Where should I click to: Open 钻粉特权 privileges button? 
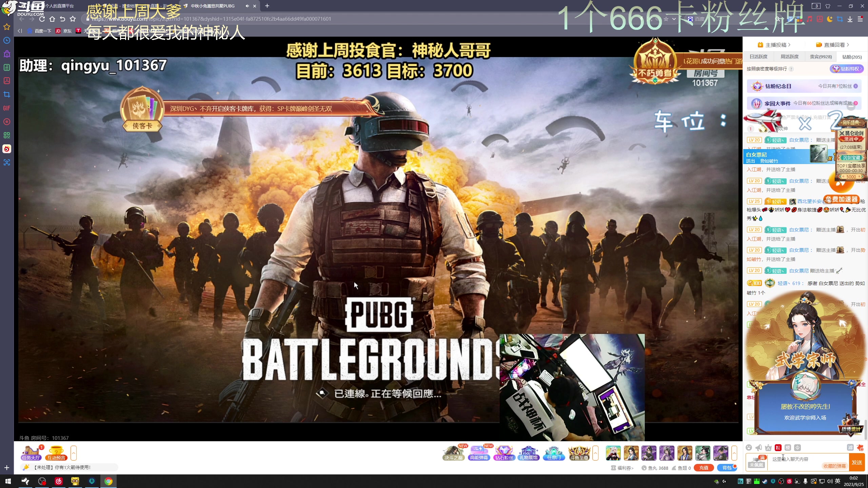coord(847,69)
